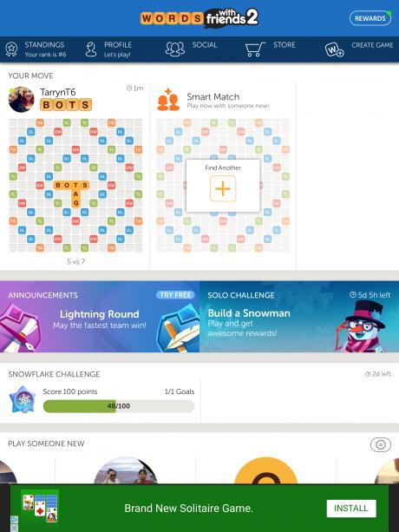Click TarrynT6 profile avatar
The height and width of the screenshot is (532, 399).
[x=22, y=100]
